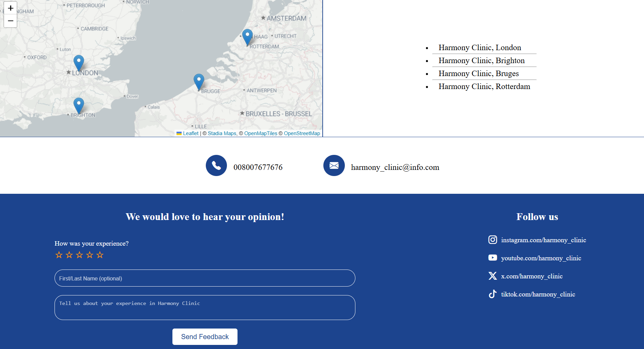This screenshot has width=644, height=349.
Task: Zoom in on the map
Action: pos(11,8)
